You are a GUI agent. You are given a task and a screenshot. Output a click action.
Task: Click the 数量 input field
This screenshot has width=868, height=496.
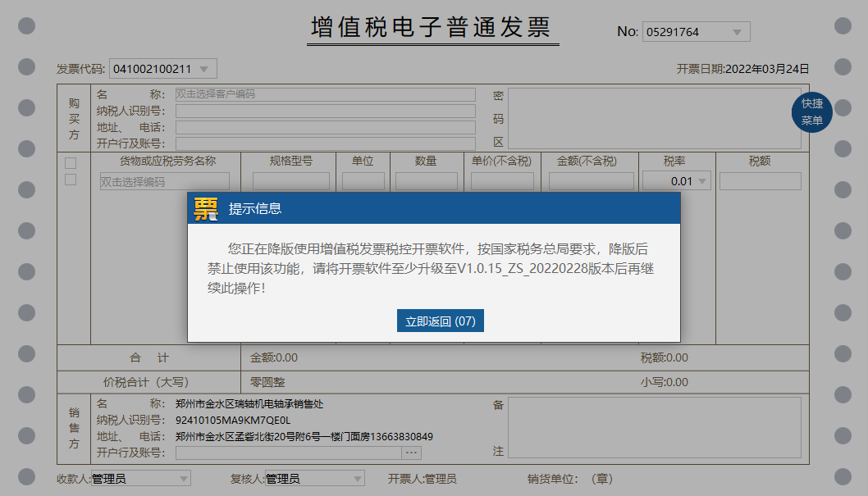click(426, 181)
